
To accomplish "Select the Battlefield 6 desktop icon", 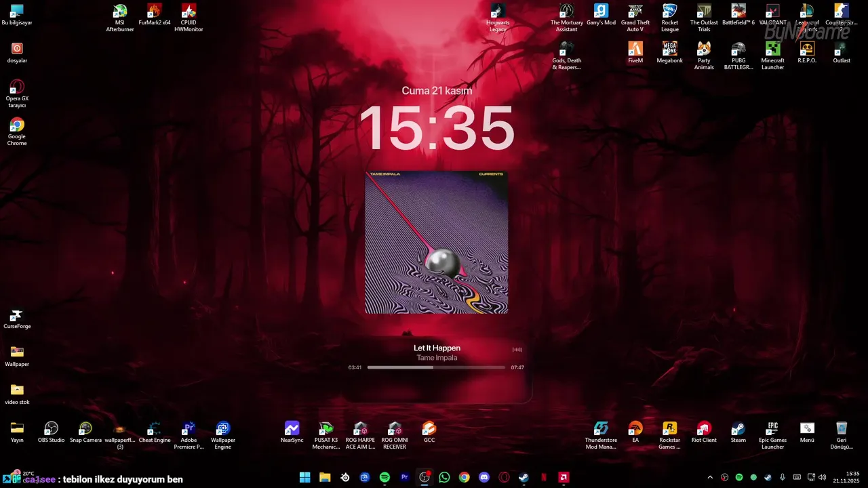I will [x=738, y=15].
